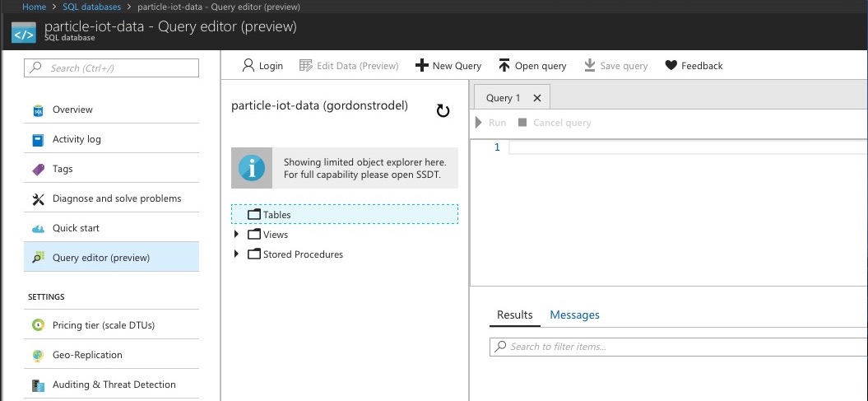
Task: Open the Messages tab
Action: point(574,315)
